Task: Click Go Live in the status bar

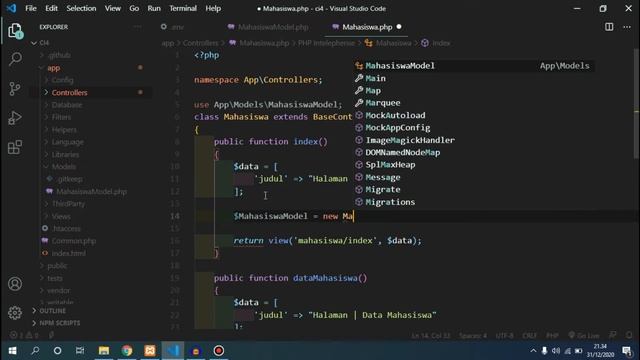Action: point(584,336)
